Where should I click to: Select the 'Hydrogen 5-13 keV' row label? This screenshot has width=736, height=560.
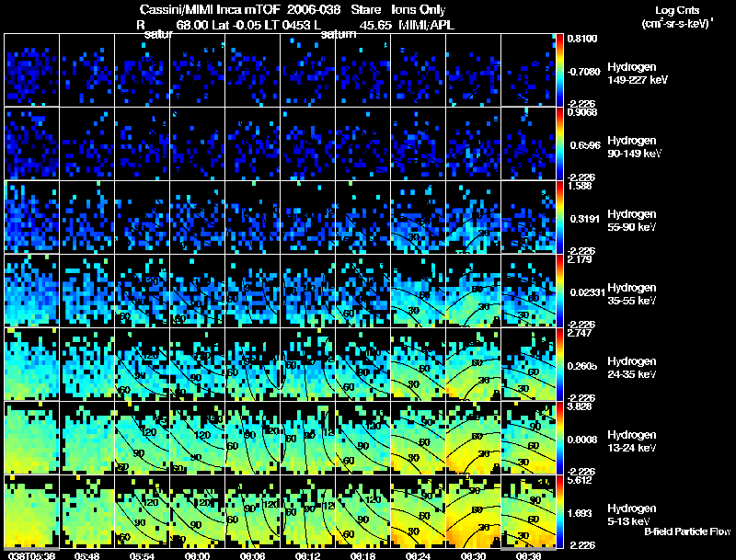tap(632, 515)
